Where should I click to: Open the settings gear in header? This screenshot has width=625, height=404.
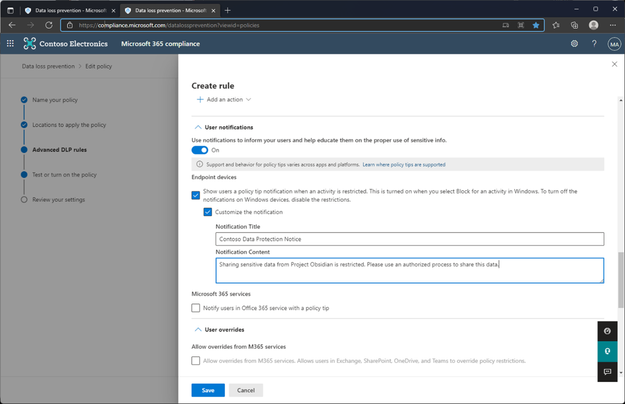[x=574, y=43]
